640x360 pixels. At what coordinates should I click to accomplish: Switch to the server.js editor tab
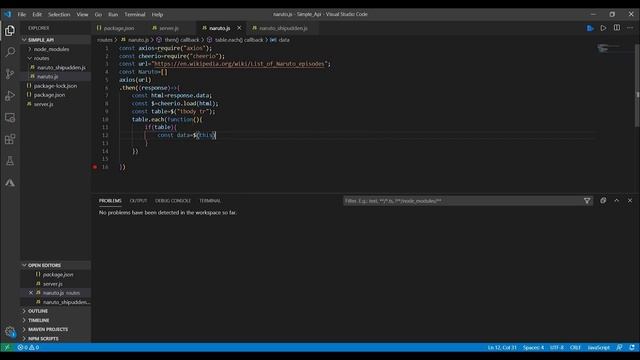click(x=170, y=28)
